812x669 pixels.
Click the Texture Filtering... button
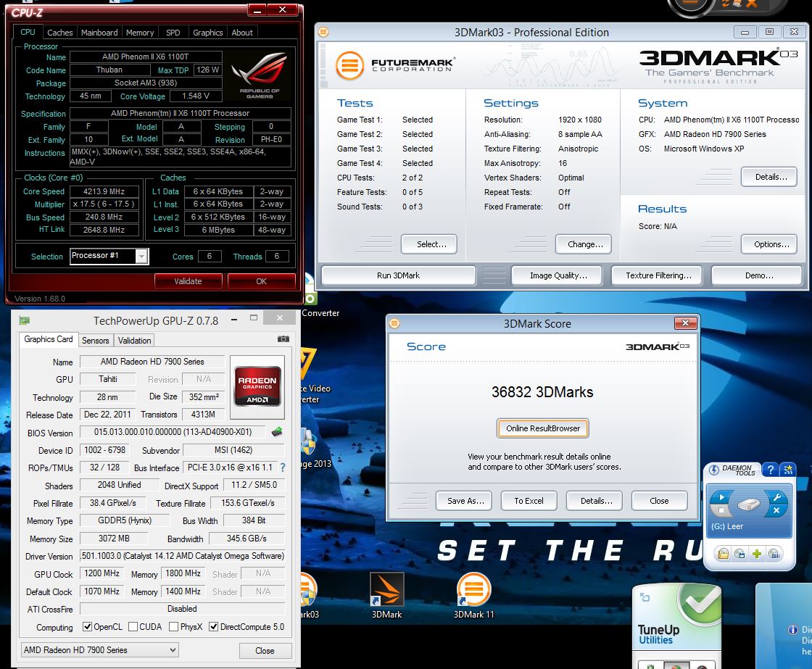pyautogui.click(x=657, y=275)
